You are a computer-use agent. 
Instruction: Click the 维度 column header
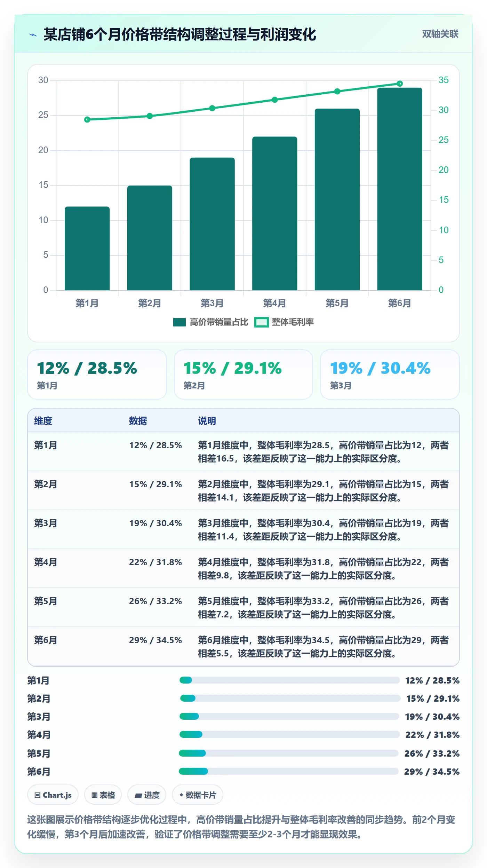click(x=43, y=421)
